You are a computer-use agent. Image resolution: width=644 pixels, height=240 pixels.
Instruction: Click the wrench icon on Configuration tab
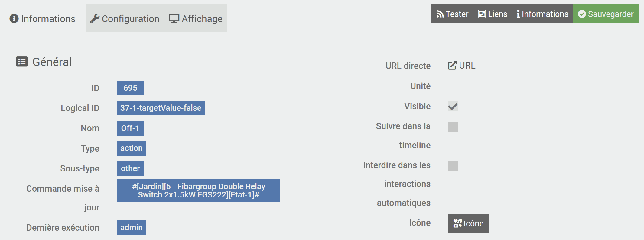click(x=95, y=19)
